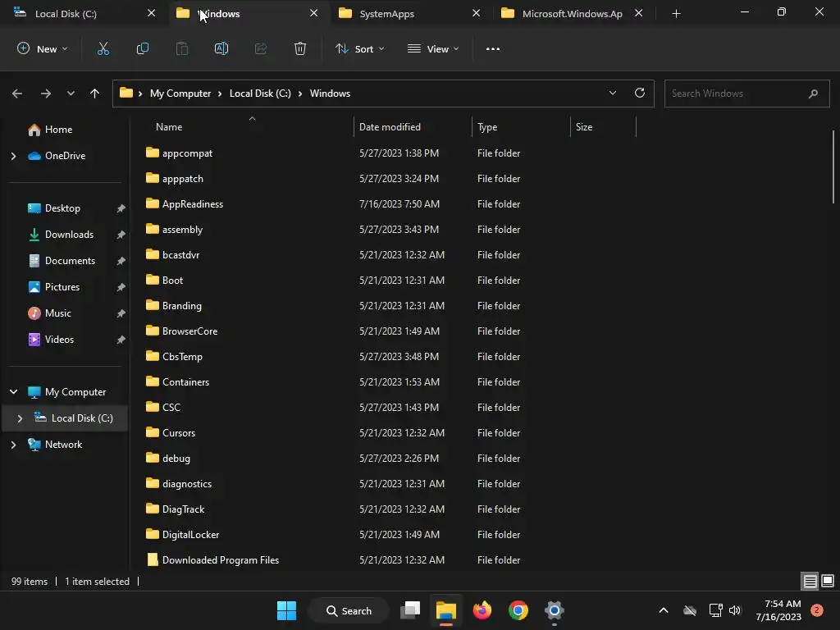The image size is (840, 630).
Task: Click the Cut scissors icon
Action: click(103, 48)
